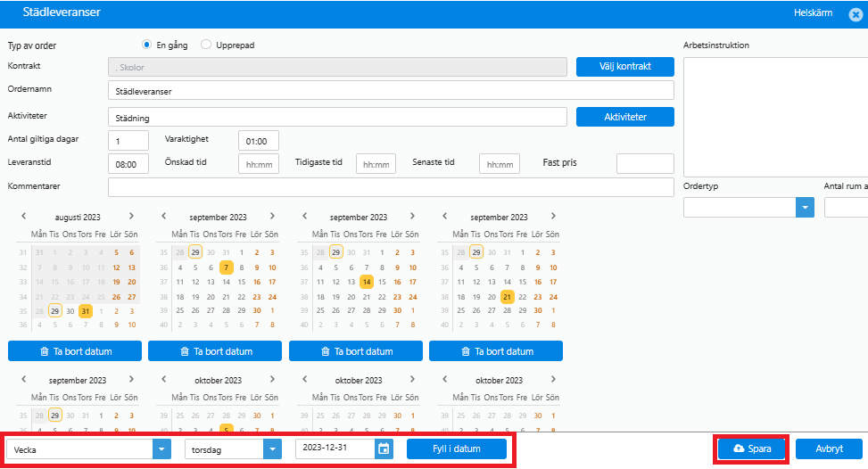Focus the Fast pris field
Viewport: 868px width, 469px height.
(645, 164)
